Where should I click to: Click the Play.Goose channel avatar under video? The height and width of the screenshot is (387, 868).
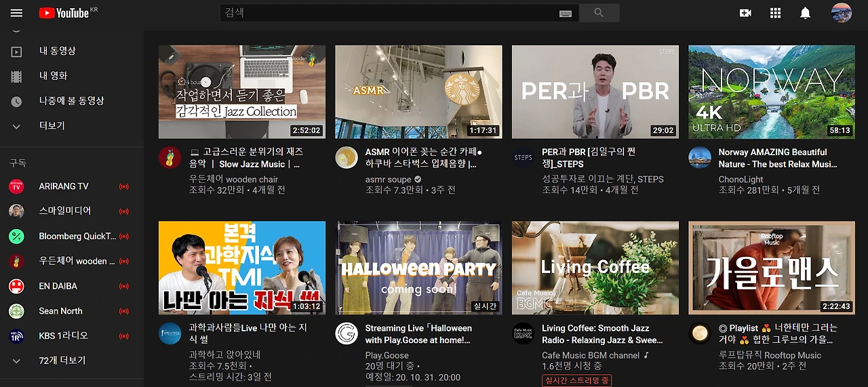(x=347, y=333)
